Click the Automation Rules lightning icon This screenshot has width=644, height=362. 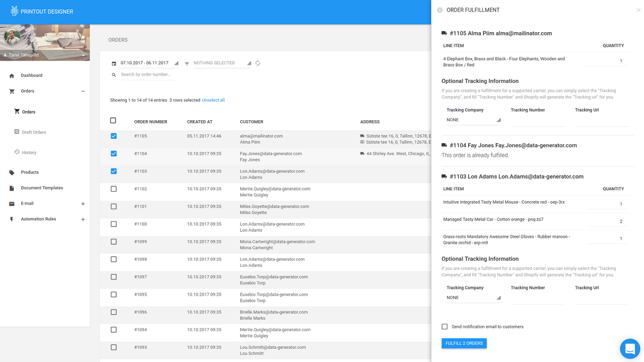pos(12,219)
